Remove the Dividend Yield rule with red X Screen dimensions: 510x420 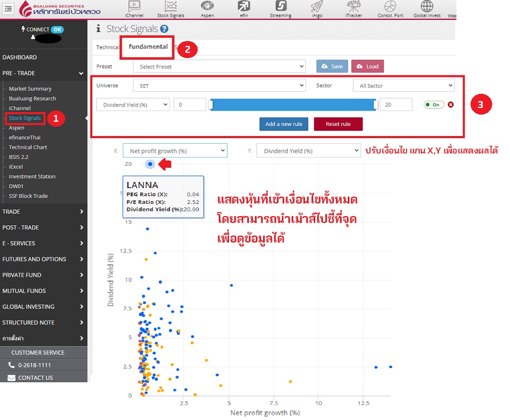(450, 104)
